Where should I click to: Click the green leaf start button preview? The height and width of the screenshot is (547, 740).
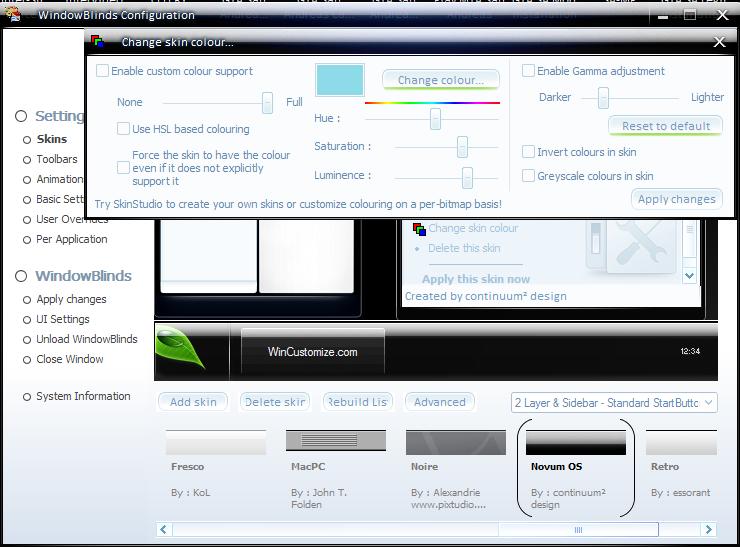coord(181,349)
